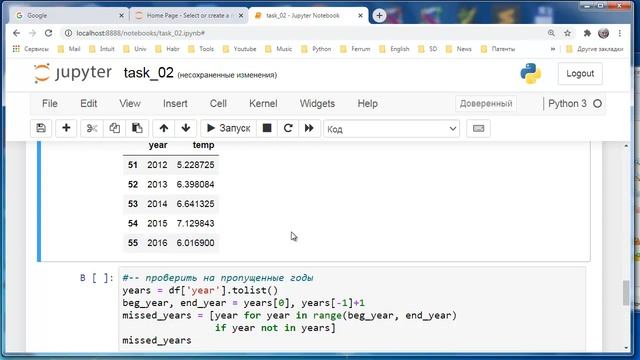
Task: Click the scrollbar up arrow
Action: [627, 146]
